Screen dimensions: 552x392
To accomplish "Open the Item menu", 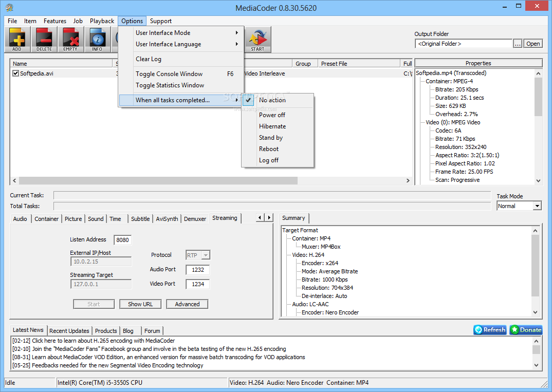I will click(30, 21).
